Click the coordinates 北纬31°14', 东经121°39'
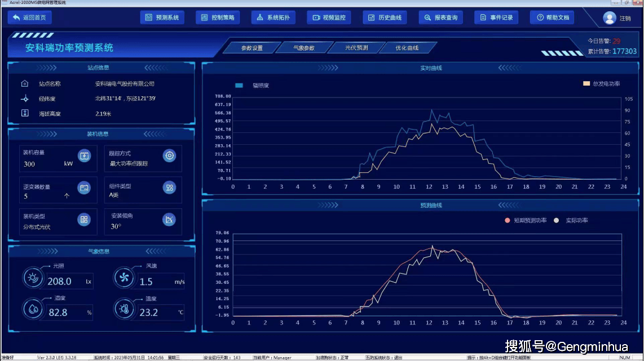Image resolution: width=644 pixels, height=361 pixels. click(x=125, y=99)
